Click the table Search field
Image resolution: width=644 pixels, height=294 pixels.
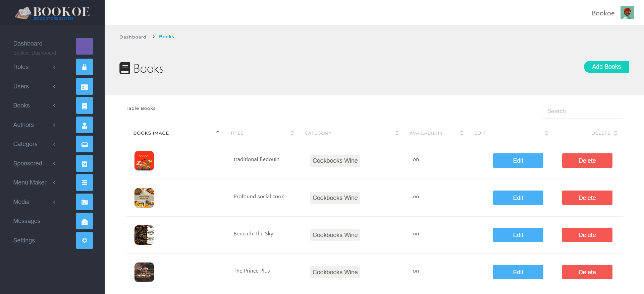coord(582,111)
